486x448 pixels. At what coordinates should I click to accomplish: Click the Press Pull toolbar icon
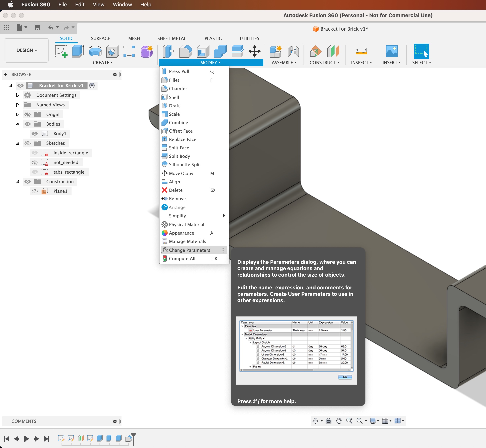(x=168, y=51)
